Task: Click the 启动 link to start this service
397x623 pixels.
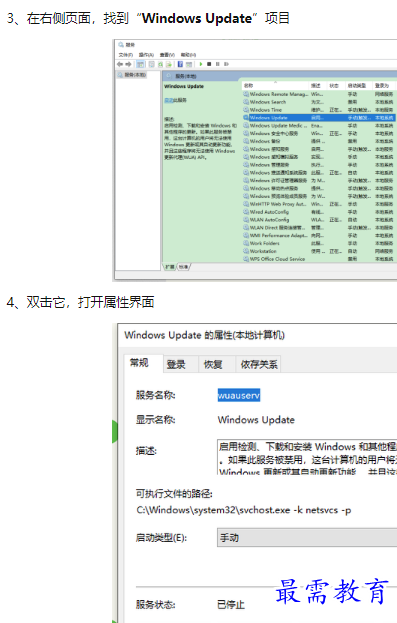Action: click(169, 101)
